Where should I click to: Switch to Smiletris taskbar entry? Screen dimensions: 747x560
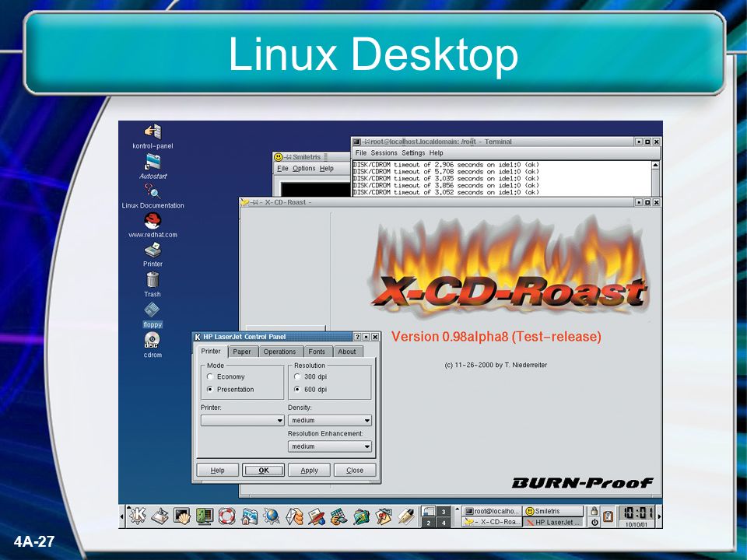(553, 511)
